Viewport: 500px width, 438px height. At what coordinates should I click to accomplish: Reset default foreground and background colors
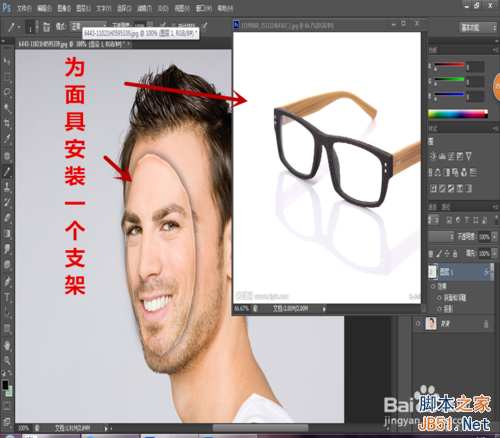tap(4, 373)
